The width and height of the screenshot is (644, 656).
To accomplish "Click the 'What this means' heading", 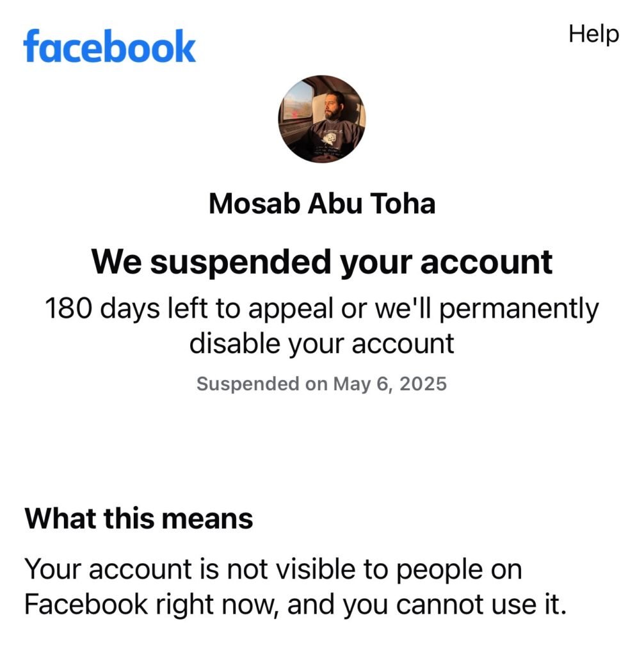I will [139, 519].
